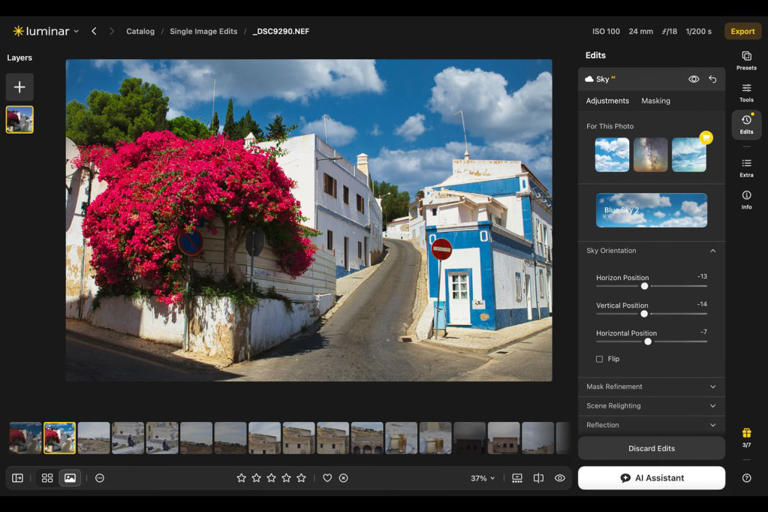This screenshot has width=768, height=512.
Task: Add a new layer with plus button
Action: click(x=20, y=87)
